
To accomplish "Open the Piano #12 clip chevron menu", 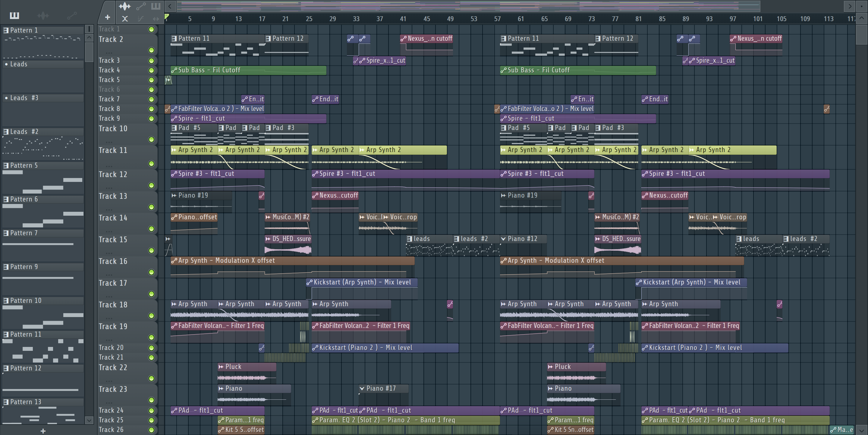I will (x=503, y=239).
